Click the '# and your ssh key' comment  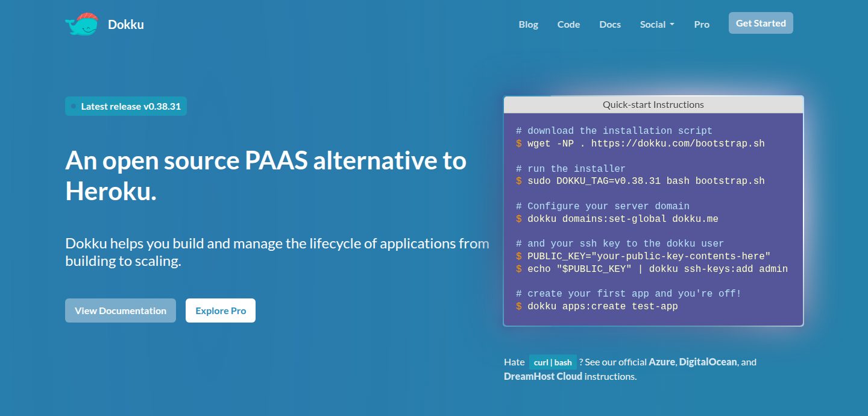click(x=620, y=244)
